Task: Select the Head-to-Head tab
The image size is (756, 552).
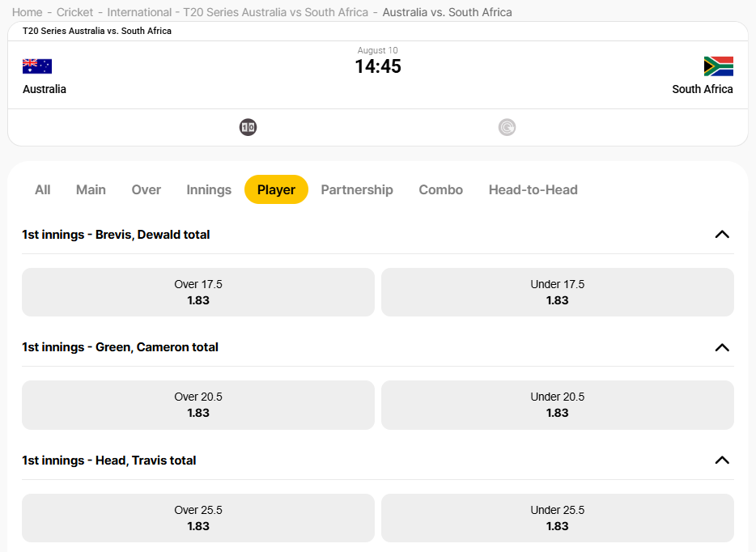Action: coord(533,189)
